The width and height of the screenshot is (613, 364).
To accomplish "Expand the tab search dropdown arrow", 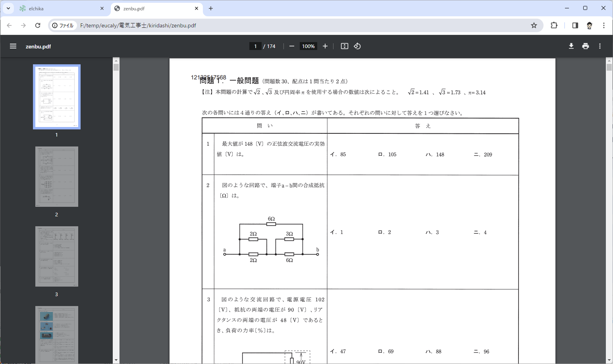I will 8,8.
